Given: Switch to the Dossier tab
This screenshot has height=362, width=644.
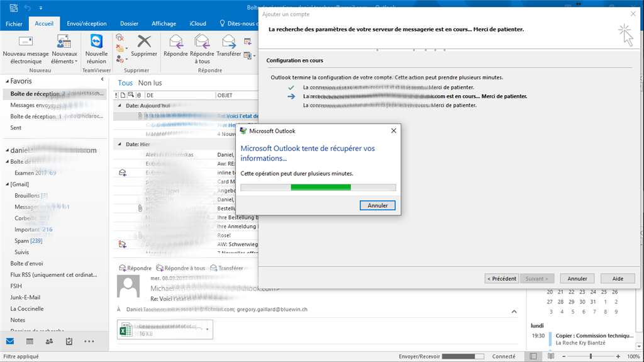Looking at the screenshot, I should coord(129,23).
